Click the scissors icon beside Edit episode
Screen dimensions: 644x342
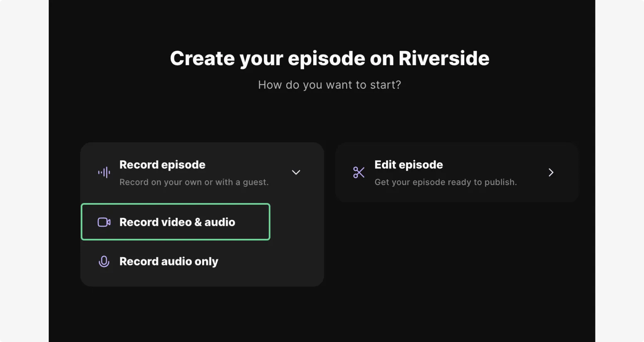pyautogui.click(x=359, y=172)
